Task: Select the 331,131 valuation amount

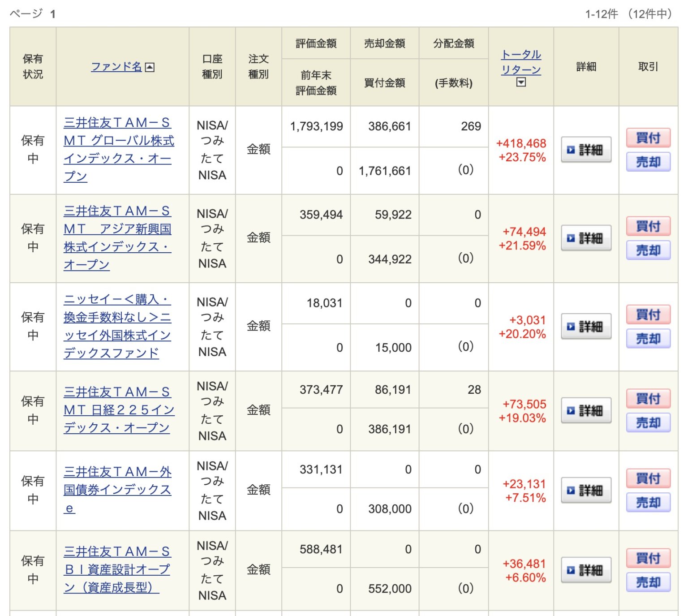Action: point(321,470)
